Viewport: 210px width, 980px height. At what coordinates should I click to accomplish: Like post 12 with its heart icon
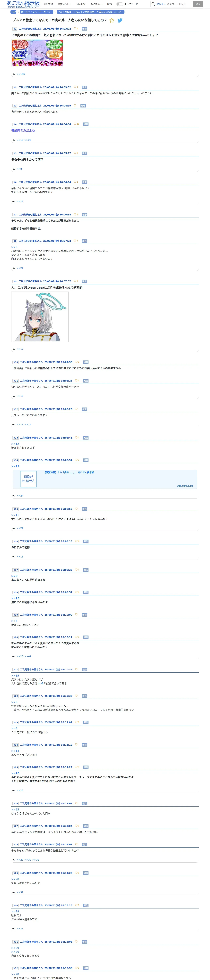tap(76, 409)
